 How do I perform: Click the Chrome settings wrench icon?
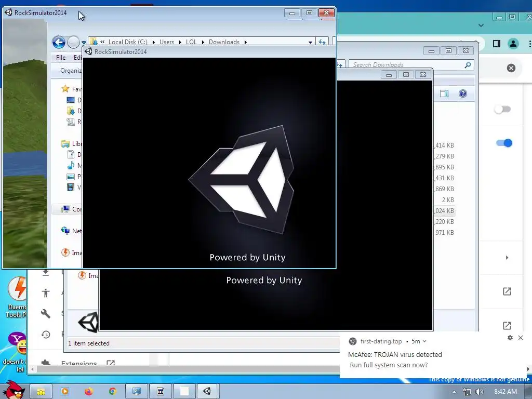point(46,314)
